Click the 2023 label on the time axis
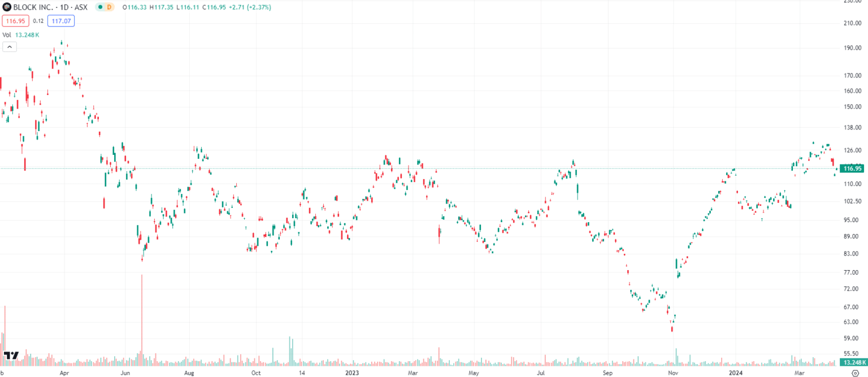 point(351,373)
